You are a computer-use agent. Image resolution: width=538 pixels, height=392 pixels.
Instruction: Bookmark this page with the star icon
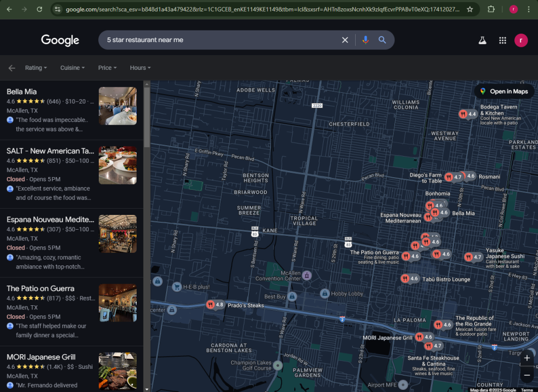470,9
